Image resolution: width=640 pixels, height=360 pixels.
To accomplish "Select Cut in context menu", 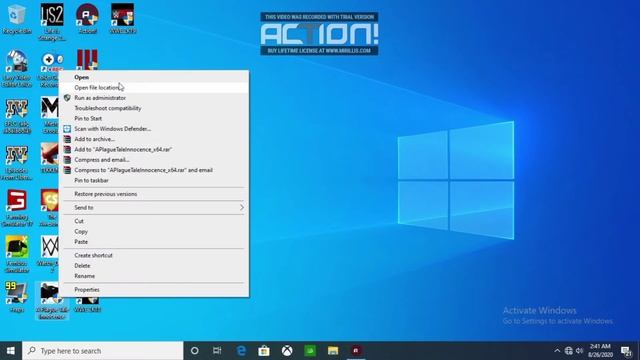I will coord(154,221).
